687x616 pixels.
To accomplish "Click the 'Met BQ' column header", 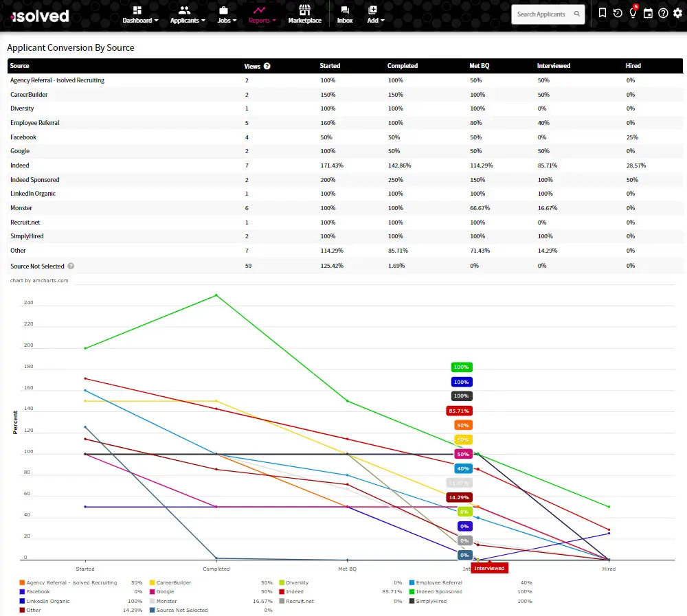I will 480,66.
